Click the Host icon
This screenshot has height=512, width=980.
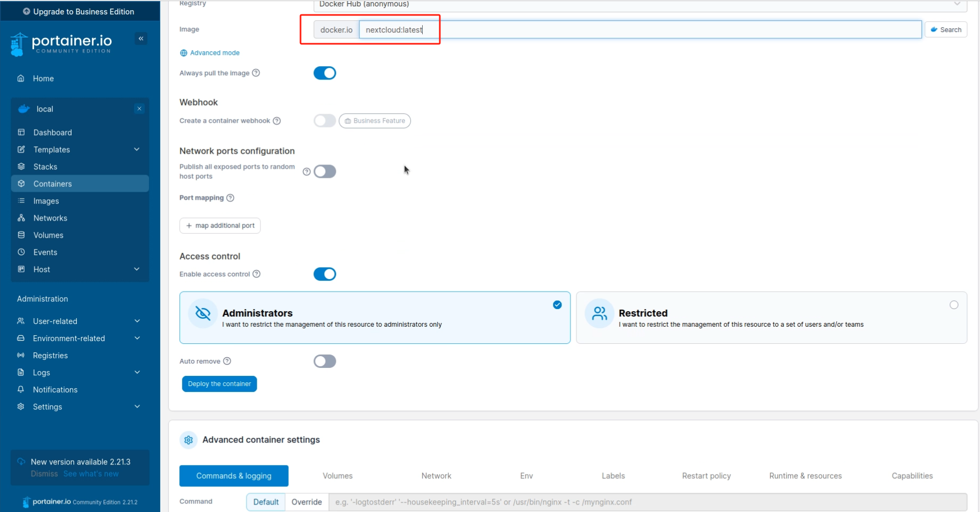[x=21, y=269]
